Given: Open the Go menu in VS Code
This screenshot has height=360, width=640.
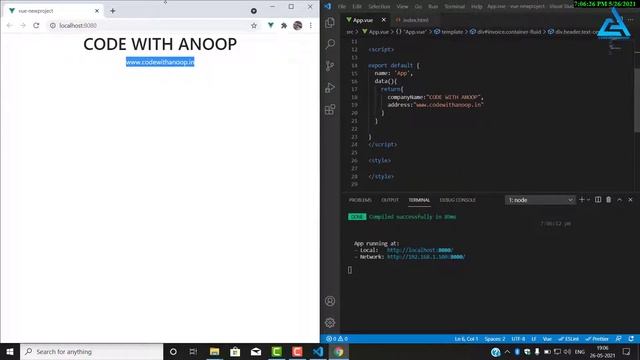Looking at the screenshot, I should (x=418, y=6).
